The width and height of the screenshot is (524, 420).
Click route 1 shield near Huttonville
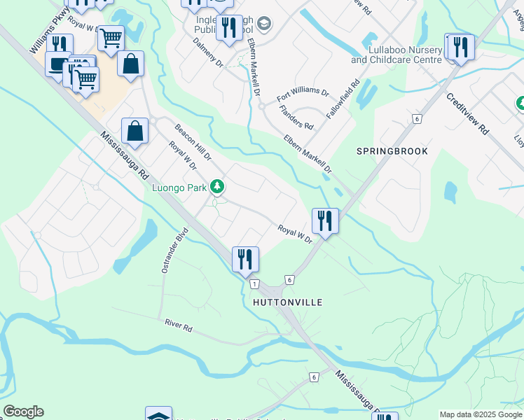[x=255, y=284]
